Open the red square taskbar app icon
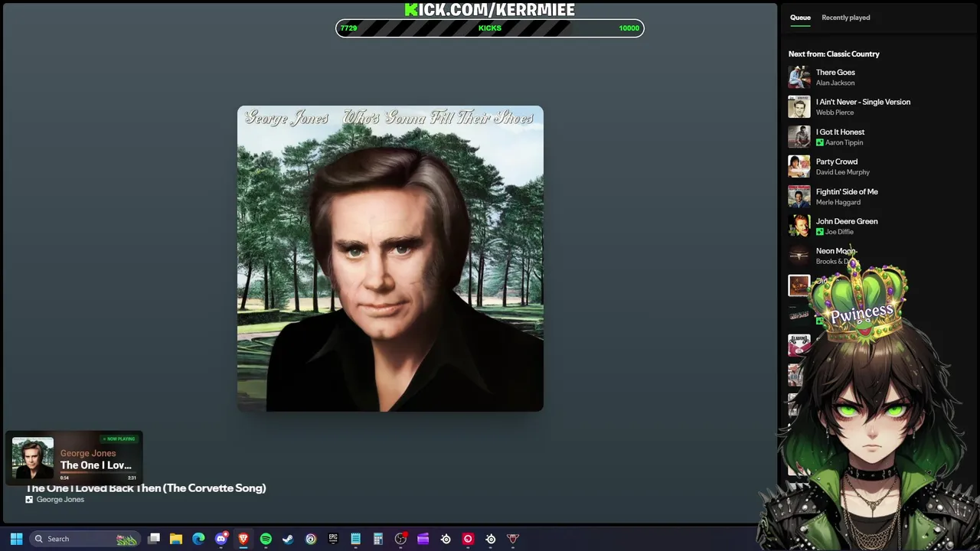980x551 pixels. click(x=468, y=539)
